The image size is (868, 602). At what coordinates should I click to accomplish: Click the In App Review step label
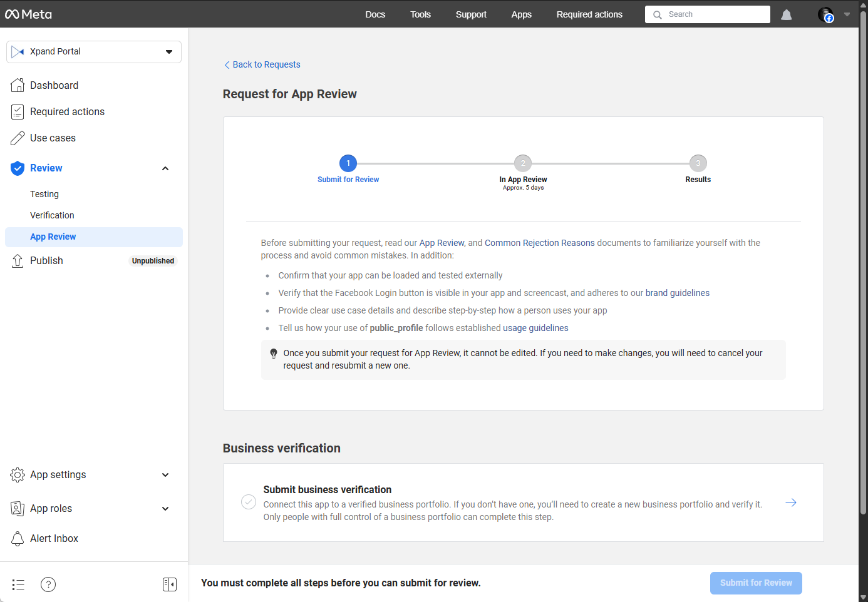pyautogui.click(x=523, y=180)
